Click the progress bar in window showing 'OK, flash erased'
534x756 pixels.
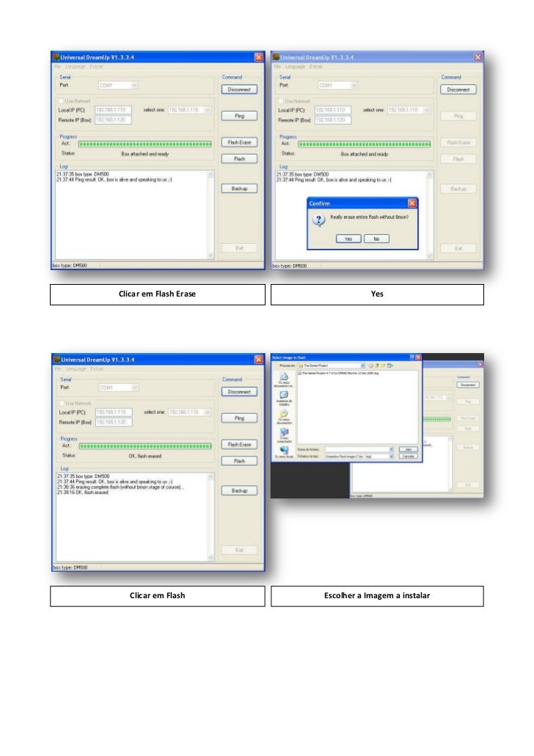click(145, 446)
